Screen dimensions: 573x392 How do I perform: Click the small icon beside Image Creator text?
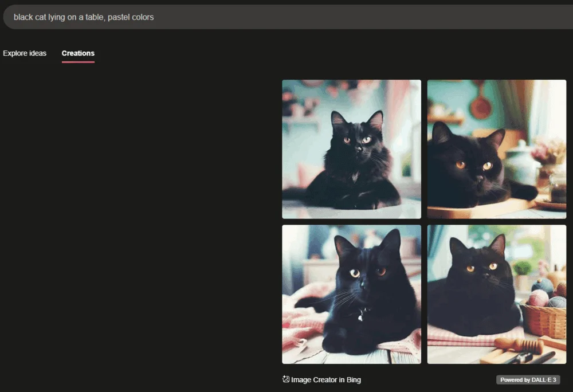(x=285, y=379)
